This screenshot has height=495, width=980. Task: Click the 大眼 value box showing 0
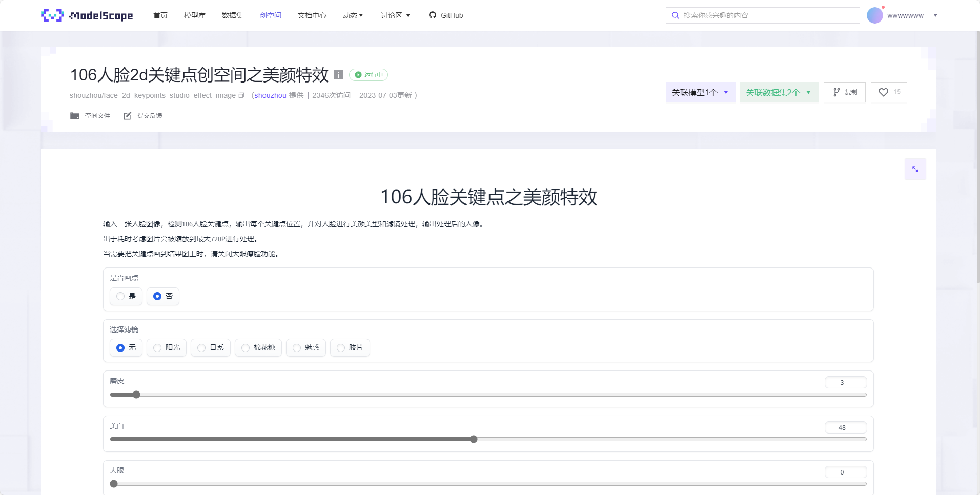tap(846, 472)
